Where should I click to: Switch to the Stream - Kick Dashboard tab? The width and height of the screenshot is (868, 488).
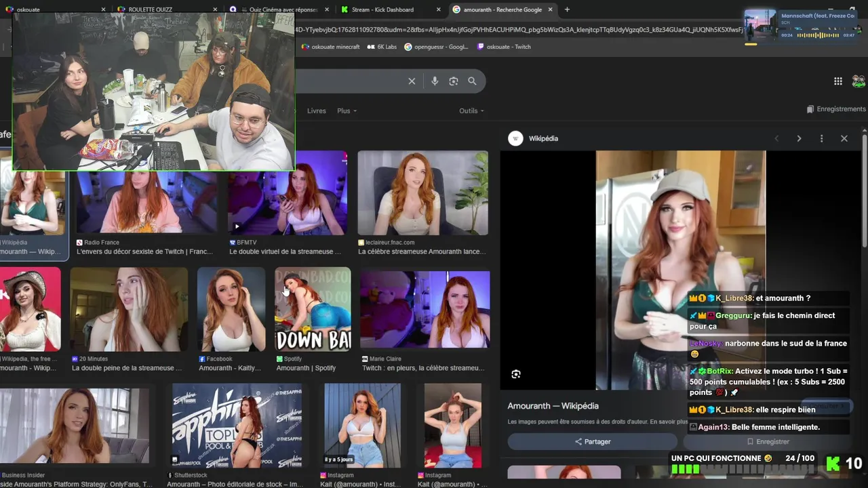(390, 9)
